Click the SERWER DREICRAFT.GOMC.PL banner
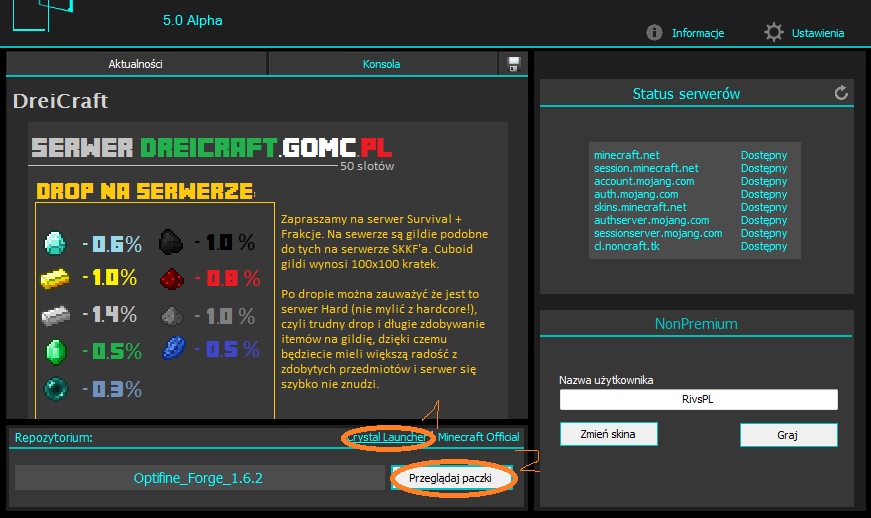Image resolution: width=871 pixels, height=518 pixels. point(212,148)
